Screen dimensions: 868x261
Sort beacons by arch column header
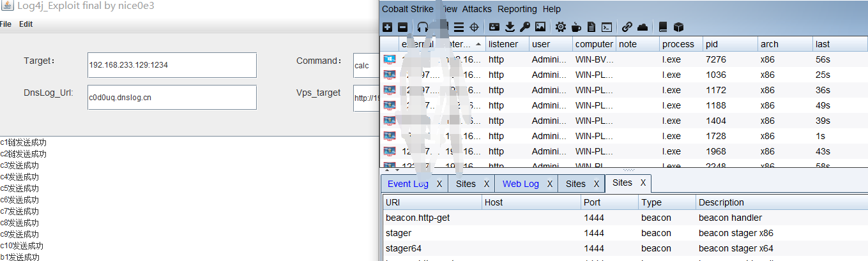pos(785,44)
